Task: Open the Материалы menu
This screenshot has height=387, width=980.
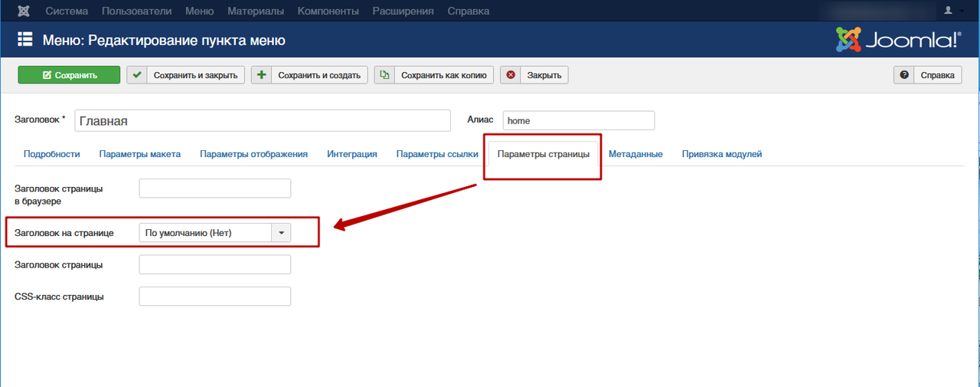Action: tap(256, 11)
